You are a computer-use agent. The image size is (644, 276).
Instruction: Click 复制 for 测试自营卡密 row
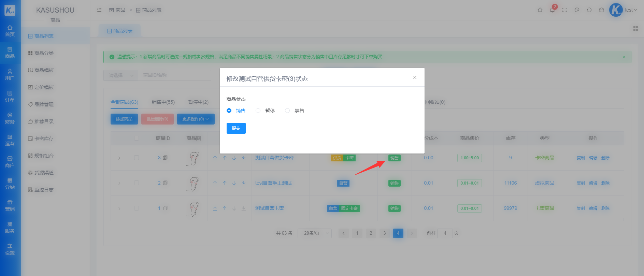pos(581,208)
